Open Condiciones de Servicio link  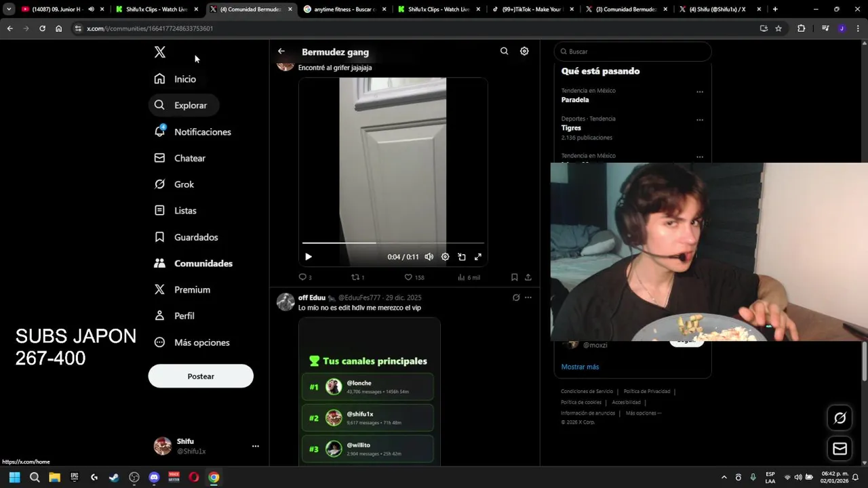587,391
